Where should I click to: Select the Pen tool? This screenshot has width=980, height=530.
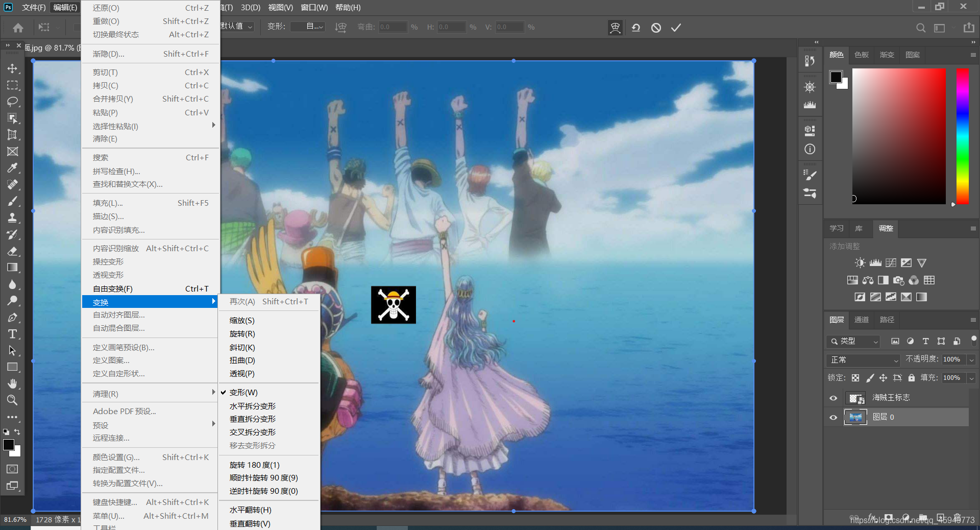click(12, 317)
